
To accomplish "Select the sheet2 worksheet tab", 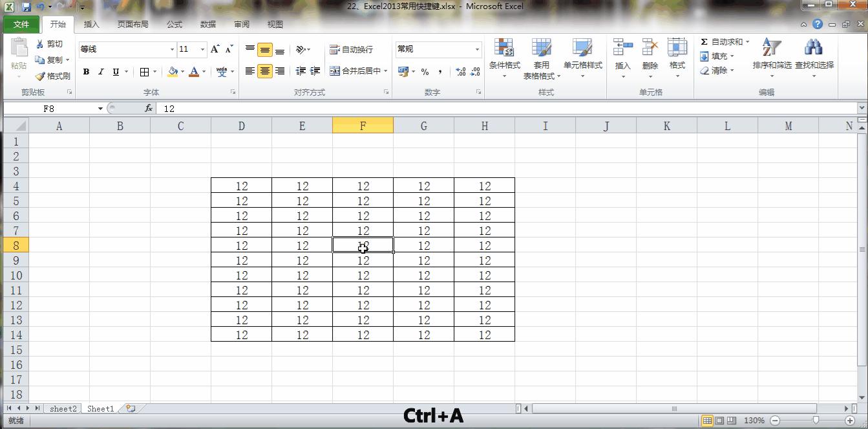I will (62, 408).
